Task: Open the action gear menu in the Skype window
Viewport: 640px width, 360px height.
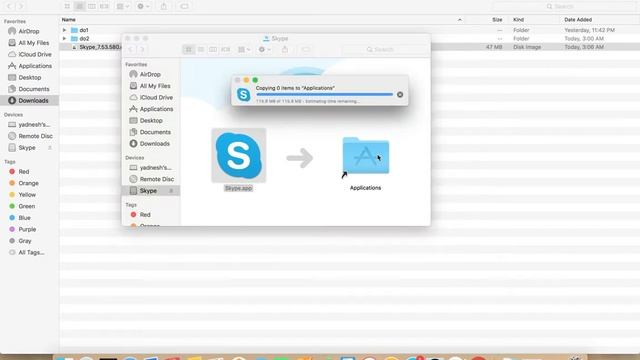Action: [264, 49]
